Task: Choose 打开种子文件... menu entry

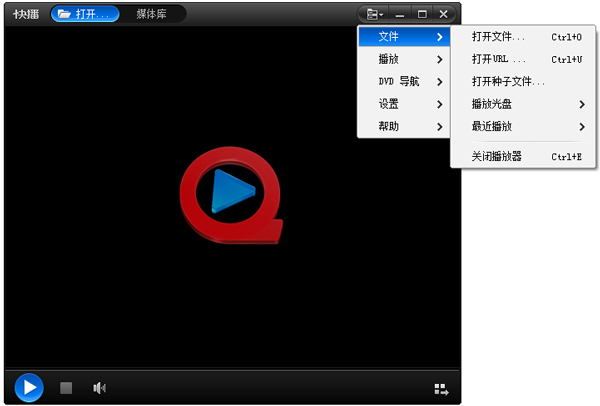Action: click(x=523, y=82)
